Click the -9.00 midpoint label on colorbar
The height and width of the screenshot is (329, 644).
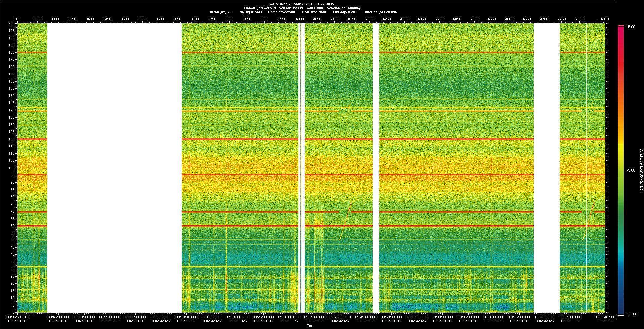(x=631, y=170)
